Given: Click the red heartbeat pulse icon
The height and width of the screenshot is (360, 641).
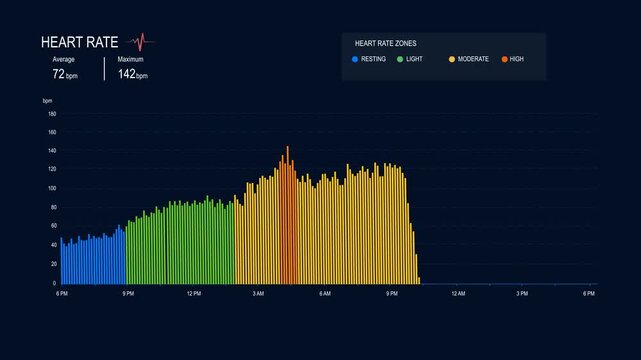Looking at the screenshot, I should [x=140, y=42].
